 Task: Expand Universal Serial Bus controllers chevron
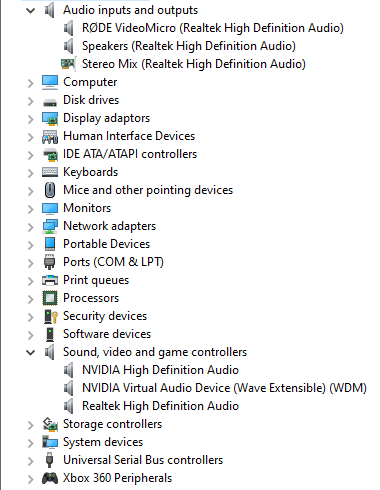click(31, 461)
